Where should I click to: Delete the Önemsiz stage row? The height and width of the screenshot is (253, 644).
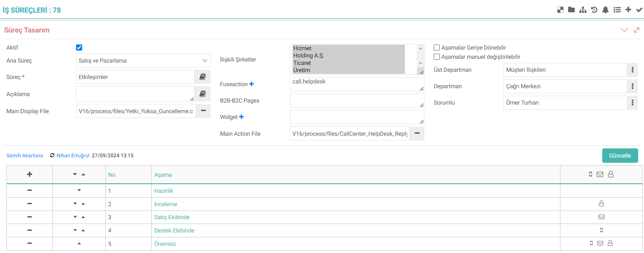coord(29,243)
